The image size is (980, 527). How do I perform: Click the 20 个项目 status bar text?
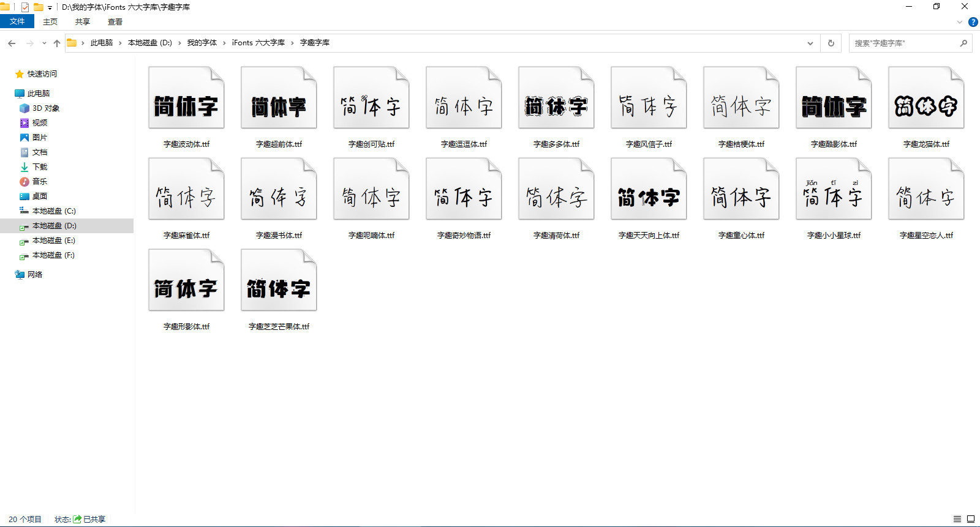(25, 520)
